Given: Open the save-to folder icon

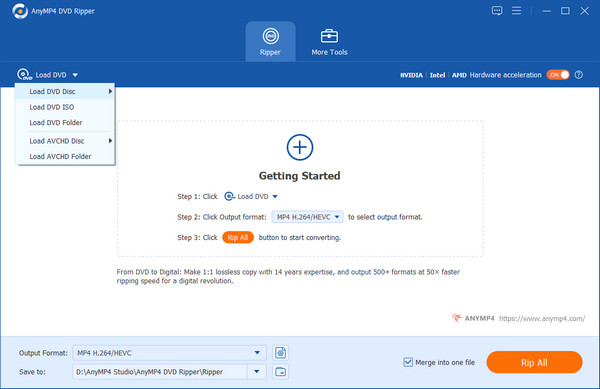Looking at the screenshot, I should tap(280, 371).
